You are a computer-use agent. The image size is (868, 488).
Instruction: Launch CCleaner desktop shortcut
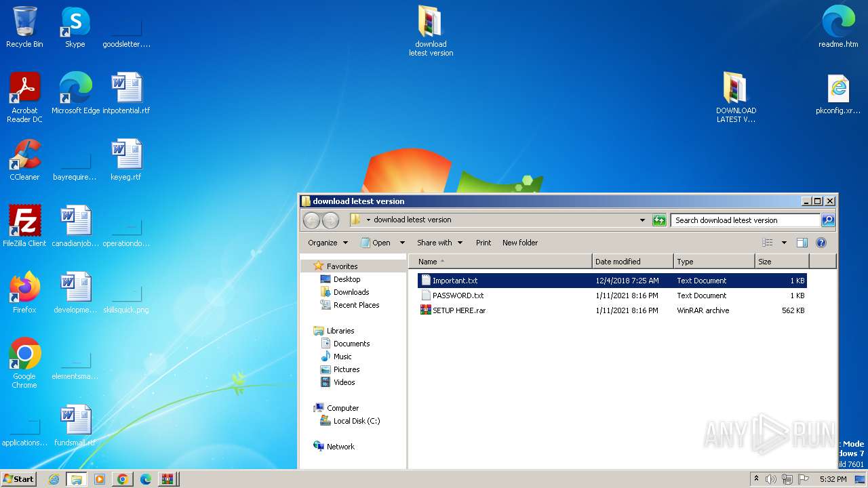coord(24,159)
